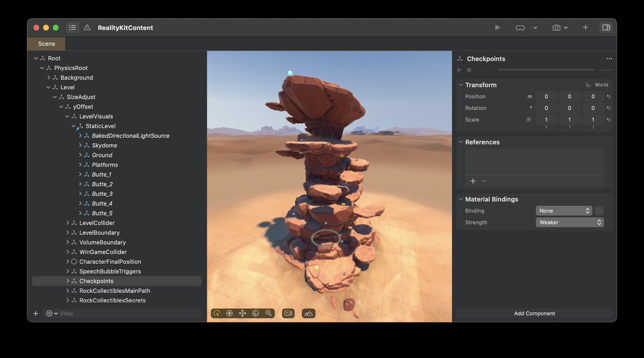Collapse the Transform section
The height and width of the screenshot is (358, 644).
pos(460,85)
